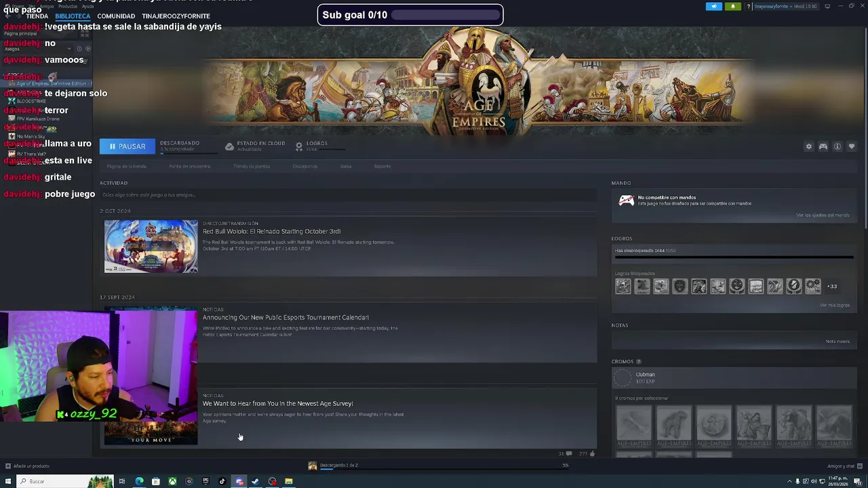Switch to Big Picture mode via the monitor icon
This screenshot has width=868, height=488.
(x=827, y=6)
